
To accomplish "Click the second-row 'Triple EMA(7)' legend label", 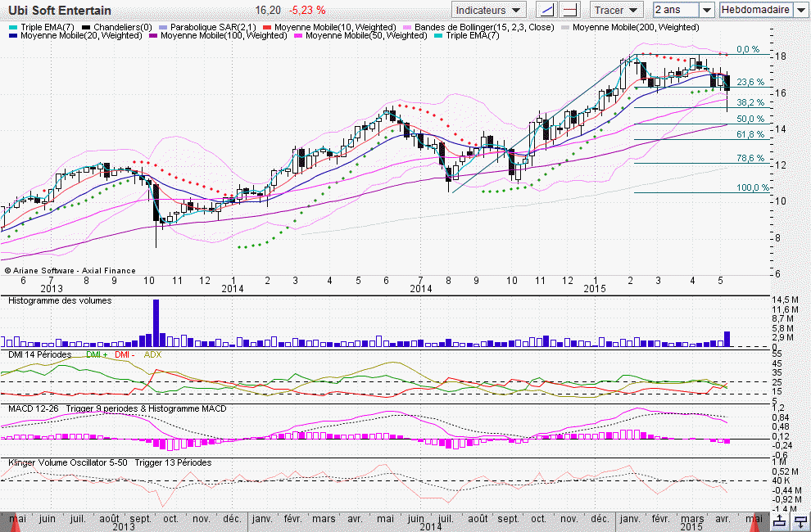I will click(x=473, y=36).
